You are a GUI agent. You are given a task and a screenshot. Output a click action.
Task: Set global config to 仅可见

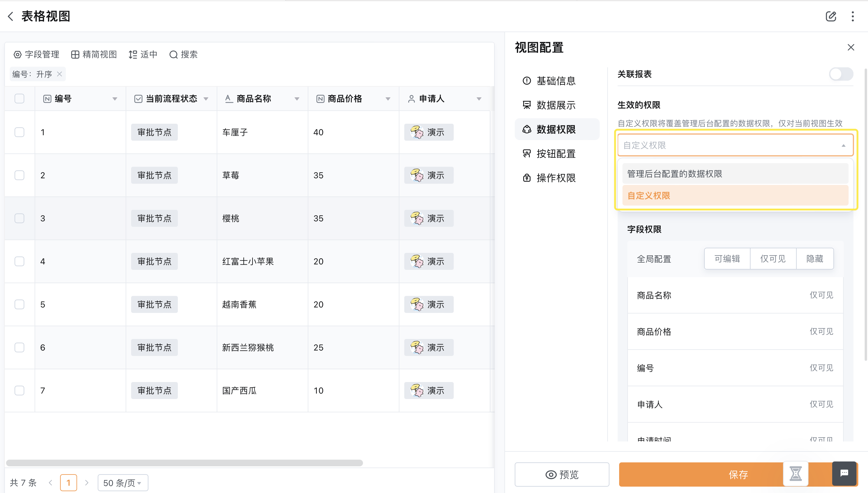point(773,259)
